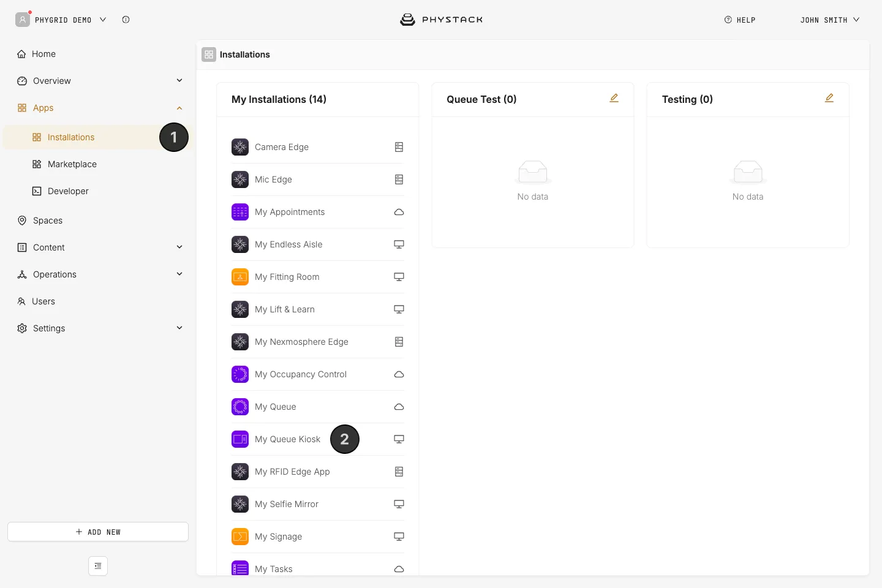Collapse the sidebar with the toggle icon
Viewport: 882px width, 588px height.
98,566
